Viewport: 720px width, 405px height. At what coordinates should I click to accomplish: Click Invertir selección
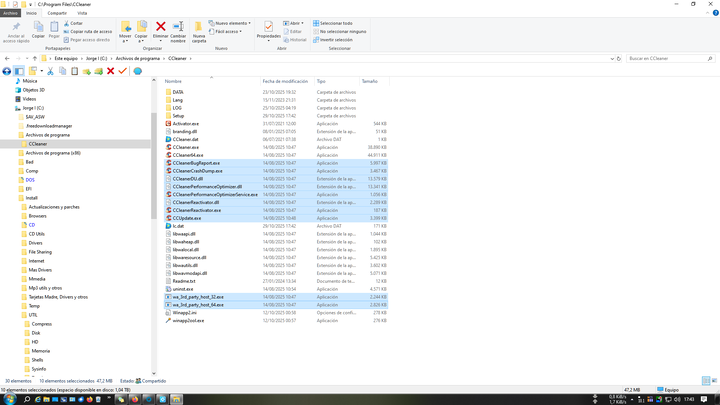pyautogui.click(x=333, y=39)
